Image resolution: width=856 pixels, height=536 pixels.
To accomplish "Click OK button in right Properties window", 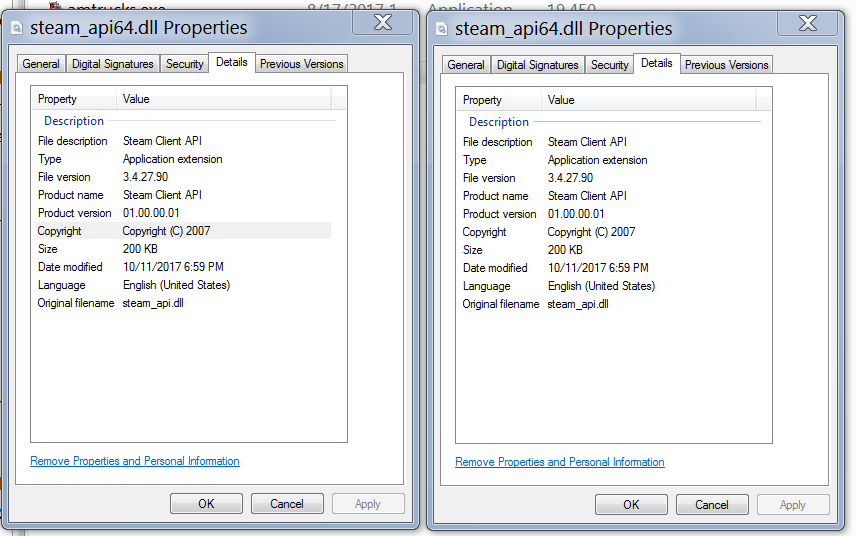I will (x=631, y=505).
